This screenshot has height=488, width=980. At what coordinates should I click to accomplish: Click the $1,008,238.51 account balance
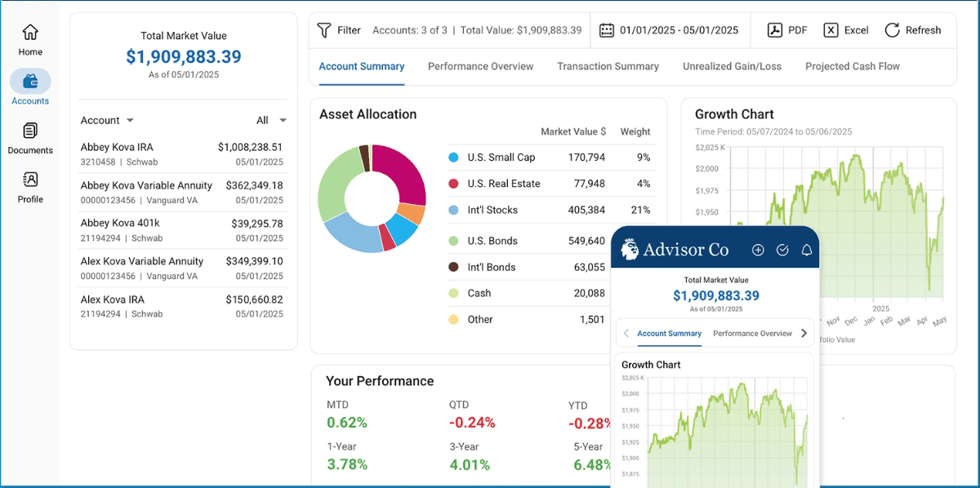[x=251, y=147]
